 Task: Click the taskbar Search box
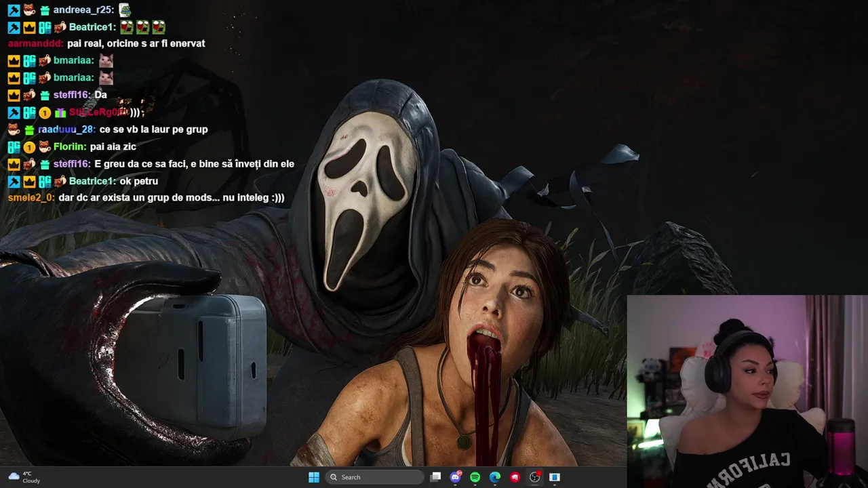(374, 477)
